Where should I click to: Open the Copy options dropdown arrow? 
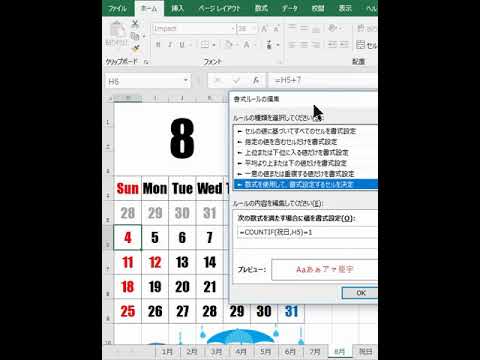coord(144,36)
